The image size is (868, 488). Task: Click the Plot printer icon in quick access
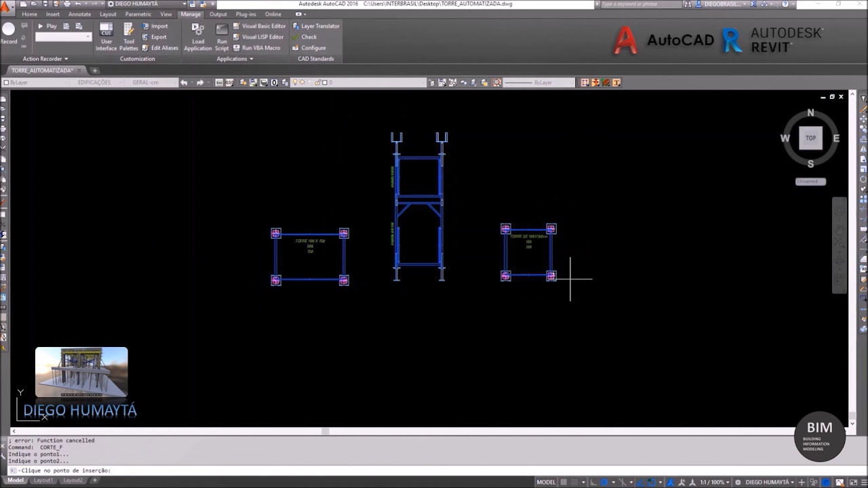(67, 4)
